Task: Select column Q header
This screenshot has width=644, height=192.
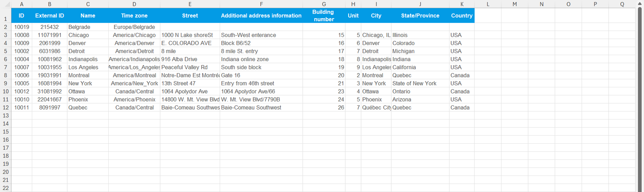Action: click(x=622, y=4)
